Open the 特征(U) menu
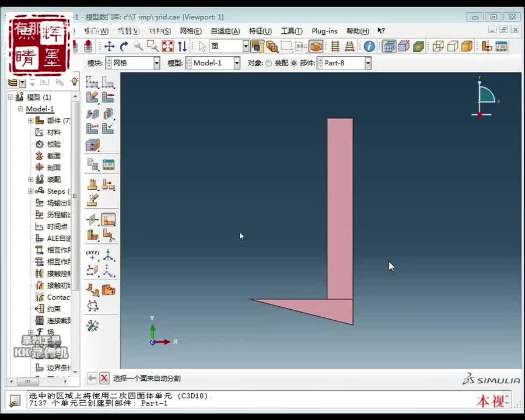The height and width of the screenshot is (420, 525). pos(260,31)
